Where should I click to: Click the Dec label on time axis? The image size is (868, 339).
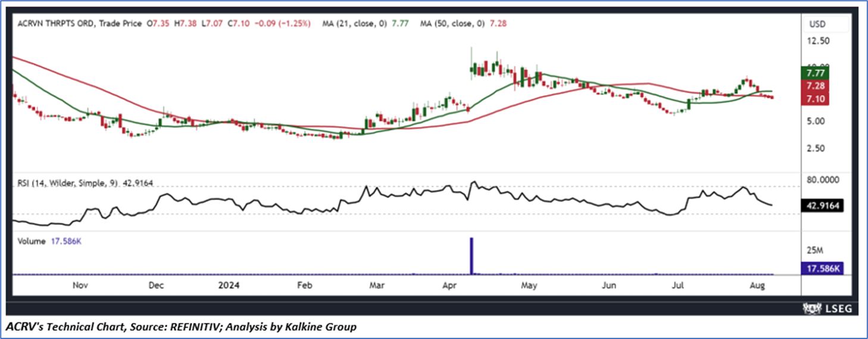tap(155, 285)
